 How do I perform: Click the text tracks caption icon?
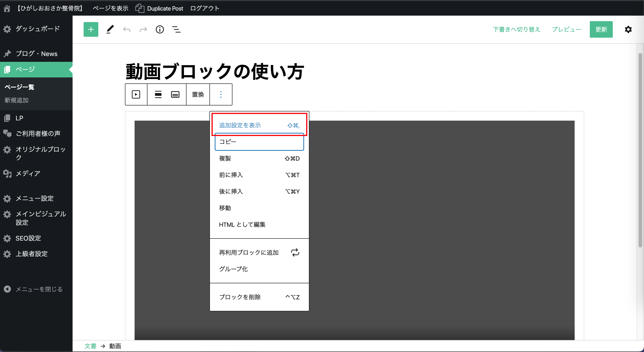click(175, 95)
